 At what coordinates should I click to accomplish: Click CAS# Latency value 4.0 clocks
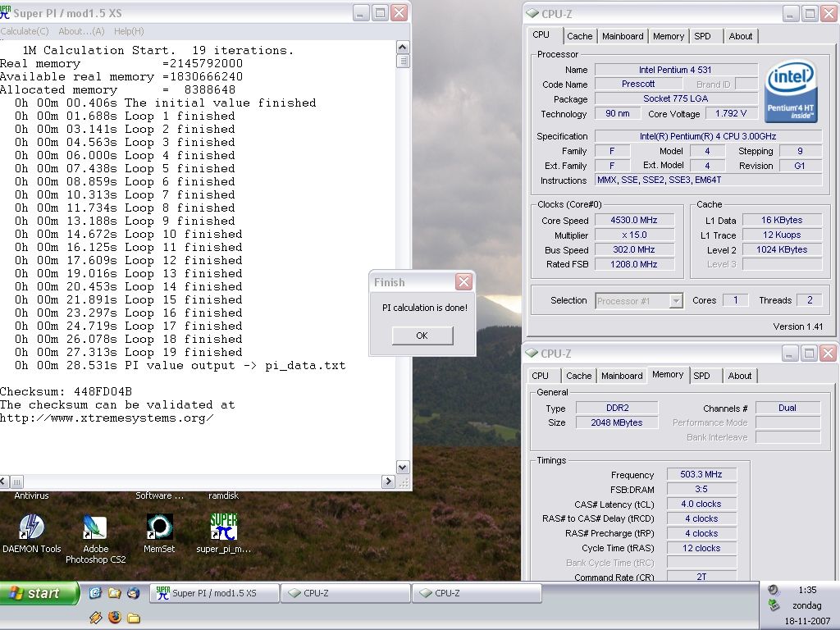(701, 504)
